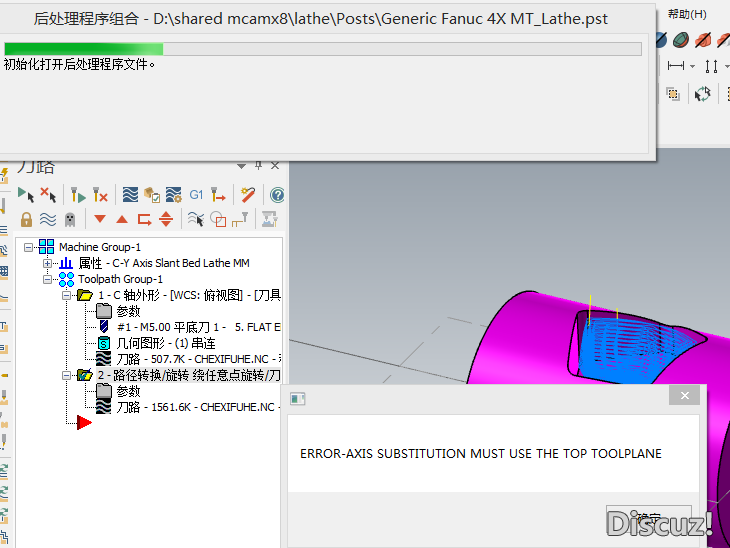Post selected operations G1 icon
The height and width of the screenshot is (548, 730).
[x=196, y=195]
